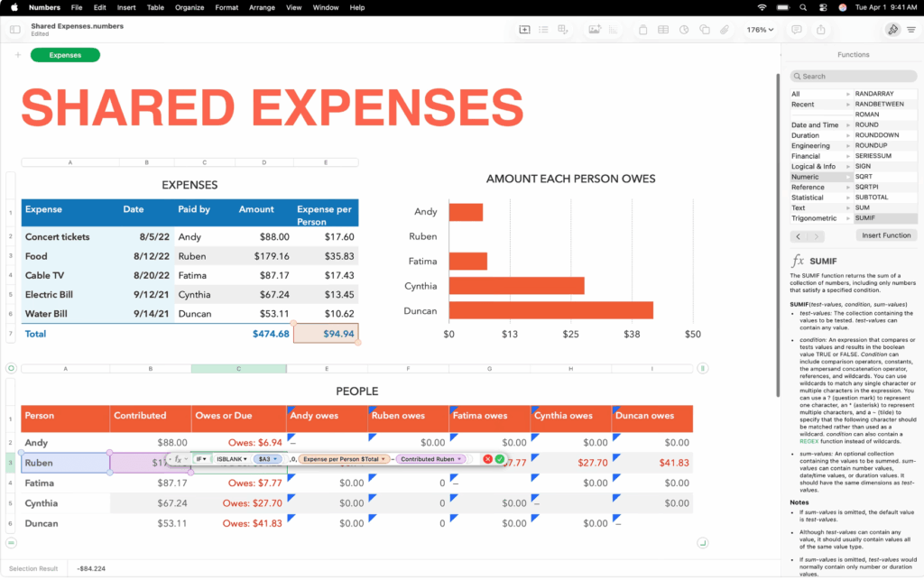Open the IF dropdown in the formula editor

pos(201,458)
